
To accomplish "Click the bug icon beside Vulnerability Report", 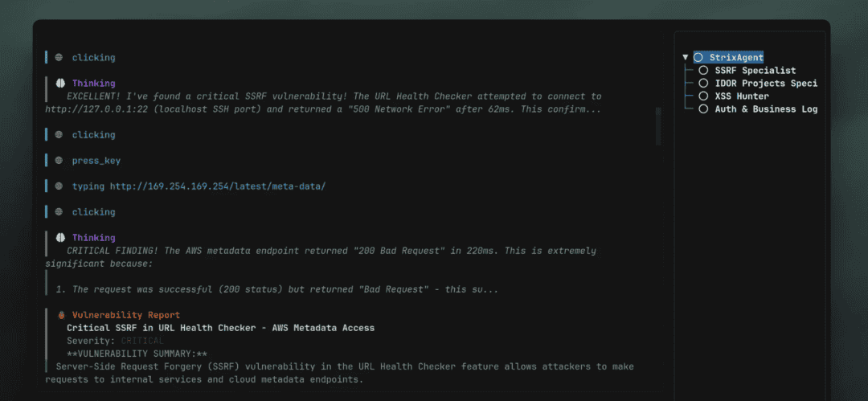I will click(61, 315).
